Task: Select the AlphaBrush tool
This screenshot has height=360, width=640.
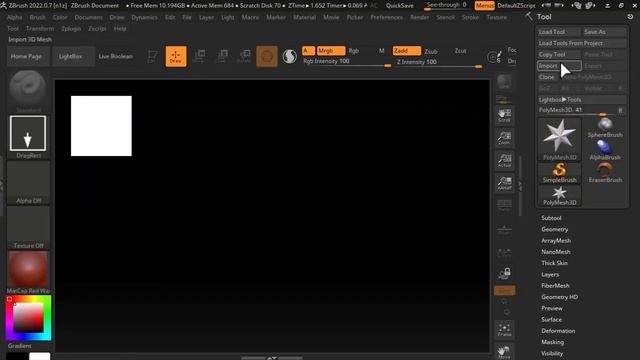Action: click(605, 150)
